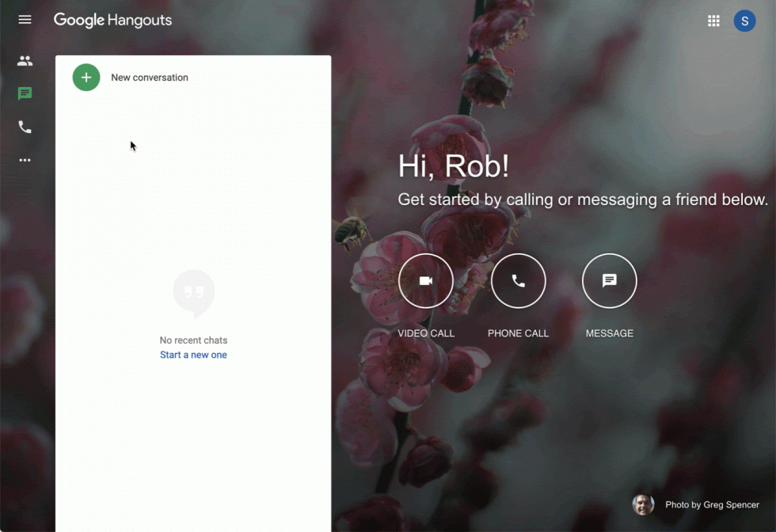Open the More options ellipsis icon
Viewport: 776px width, 532px height.
click(25, 160)
